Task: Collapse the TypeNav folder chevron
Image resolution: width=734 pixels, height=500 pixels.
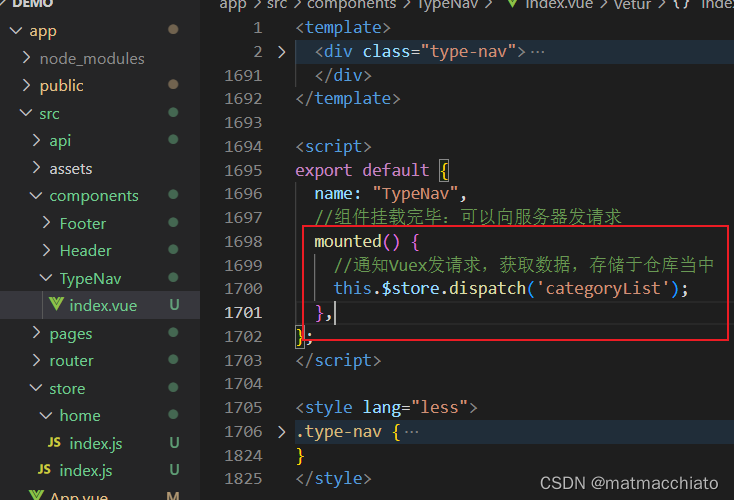Action: pos(46,278)
